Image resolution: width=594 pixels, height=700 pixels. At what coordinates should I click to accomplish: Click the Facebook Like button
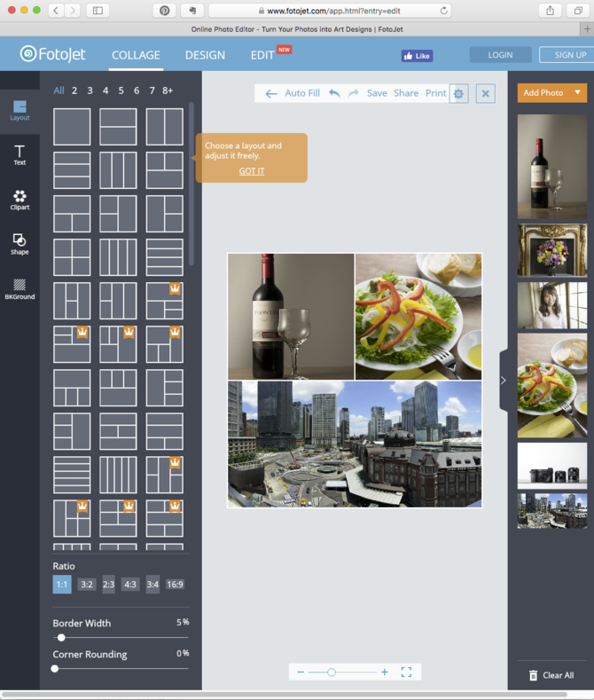tap(417, 56)
